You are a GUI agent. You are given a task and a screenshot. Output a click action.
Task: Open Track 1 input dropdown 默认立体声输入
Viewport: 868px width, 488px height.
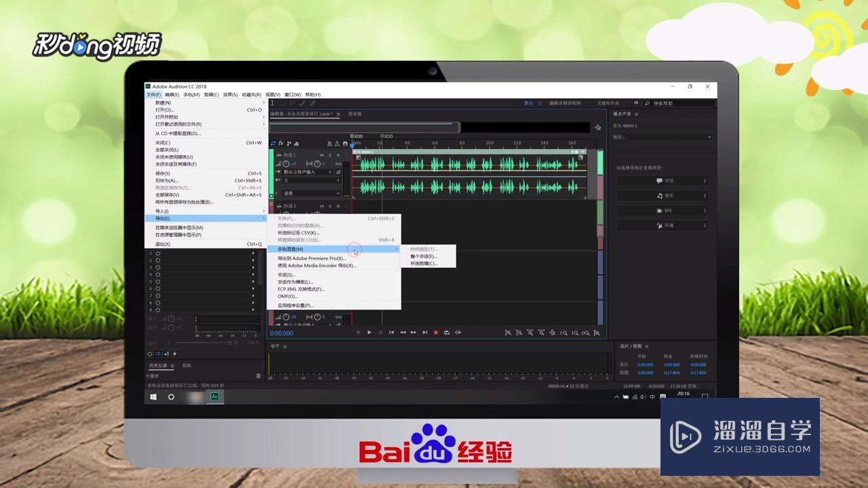point(308,172)
